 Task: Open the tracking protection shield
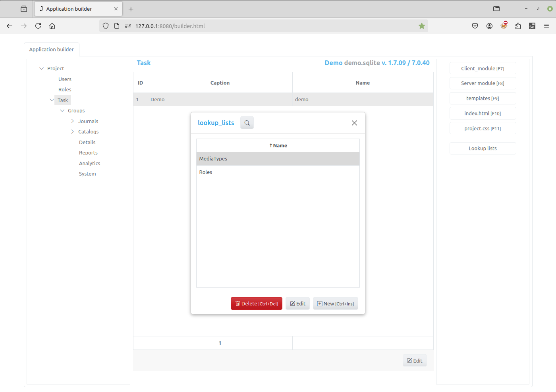click(x=105, y=25)
